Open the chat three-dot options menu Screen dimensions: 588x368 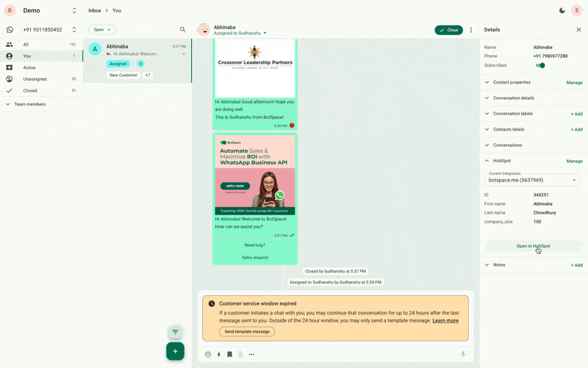click(471, 30)
